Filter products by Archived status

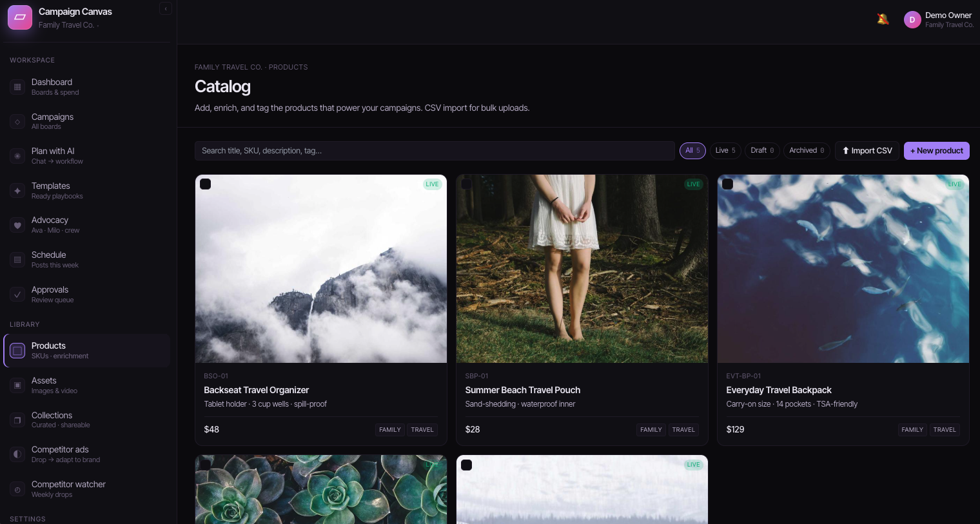807,151
